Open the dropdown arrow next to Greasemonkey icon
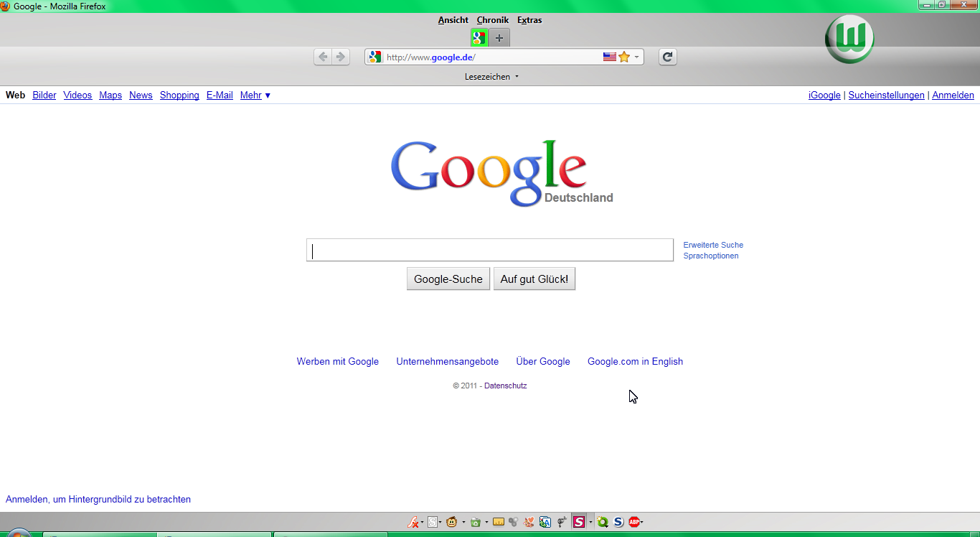 [463, 523]
